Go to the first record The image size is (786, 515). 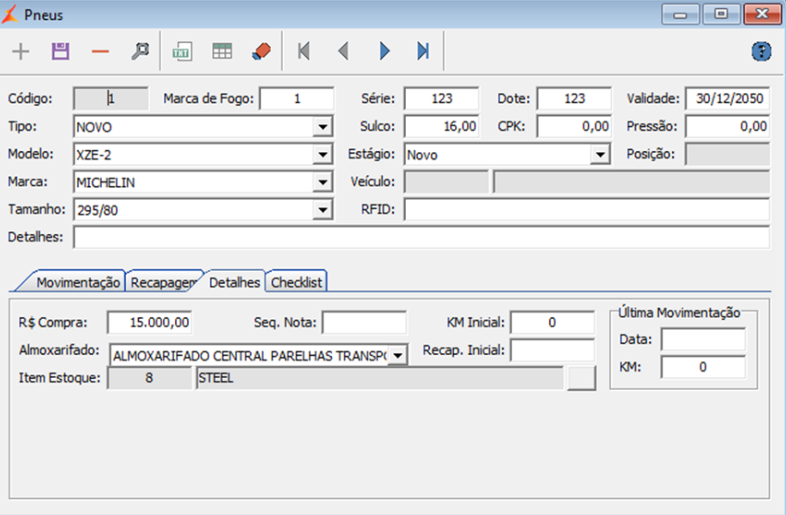pos(304,51)
